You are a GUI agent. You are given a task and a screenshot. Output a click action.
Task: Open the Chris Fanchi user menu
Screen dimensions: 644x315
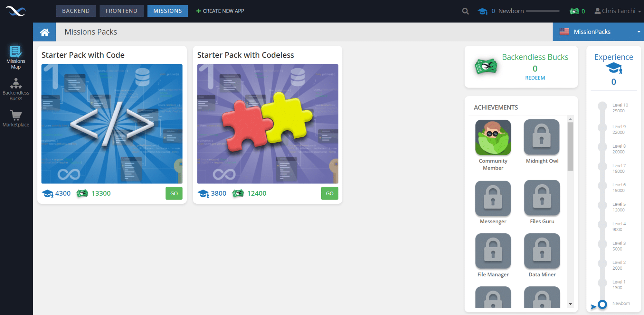point(618,11)
